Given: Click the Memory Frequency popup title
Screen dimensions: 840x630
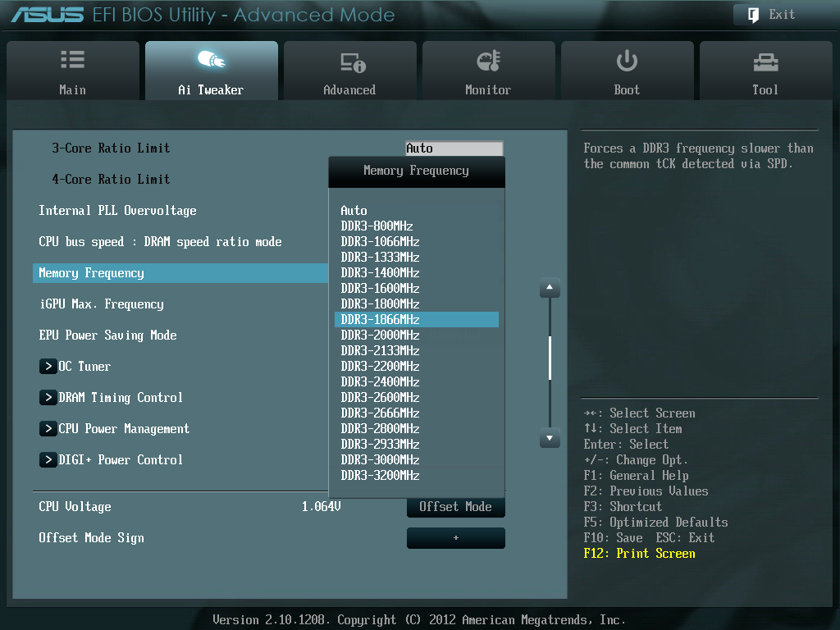Looking at the screenshot, I should (416, 171).
